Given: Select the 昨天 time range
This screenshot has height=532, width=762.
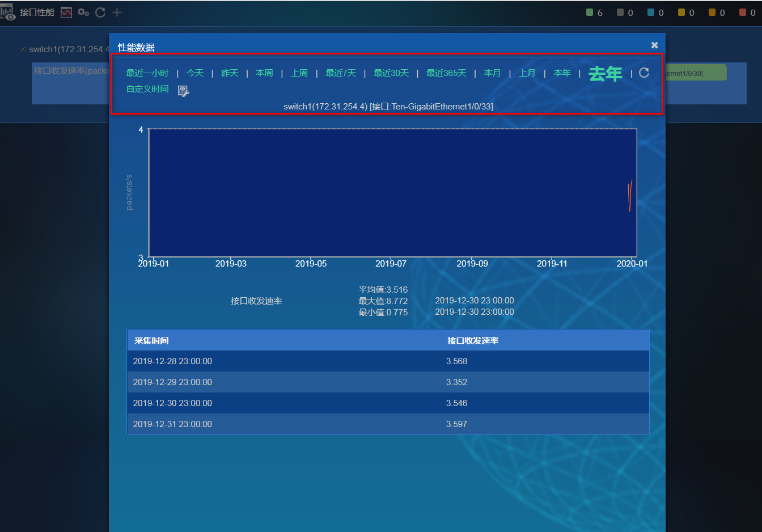Looking at the screenshot, I should 230,73.
